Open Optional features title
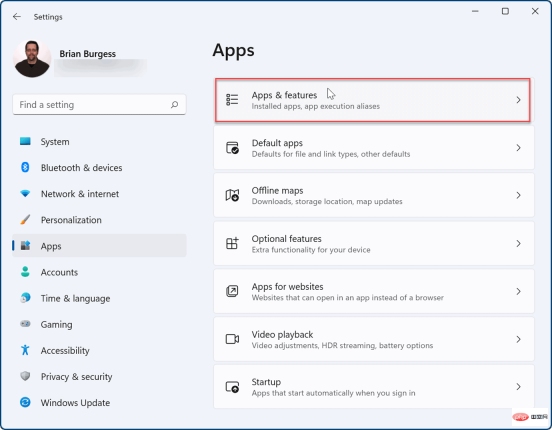This screenshot has width=552, height=430. coord(287,239)
